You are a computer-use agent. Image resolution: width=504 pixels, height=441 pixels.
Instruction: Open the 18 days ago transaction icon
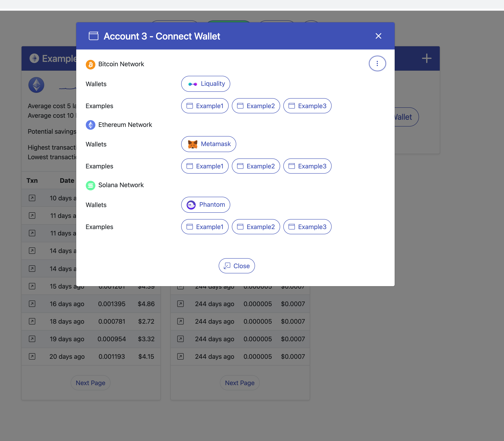click(32, 321)
